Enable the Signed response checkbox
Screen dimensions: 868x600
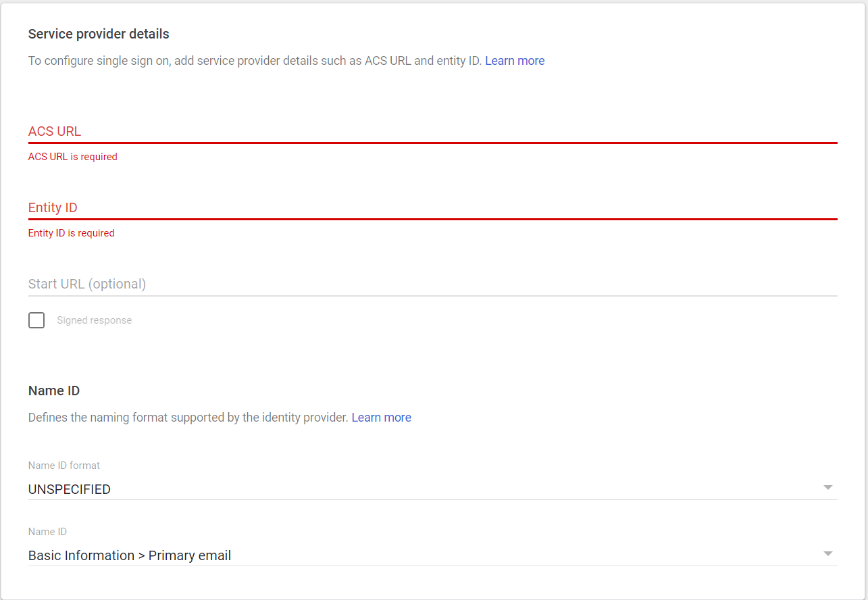36,320
